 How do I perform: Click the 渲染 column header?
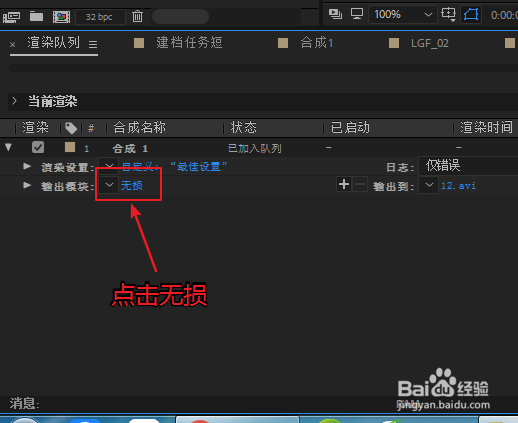(x=35, y=127)
